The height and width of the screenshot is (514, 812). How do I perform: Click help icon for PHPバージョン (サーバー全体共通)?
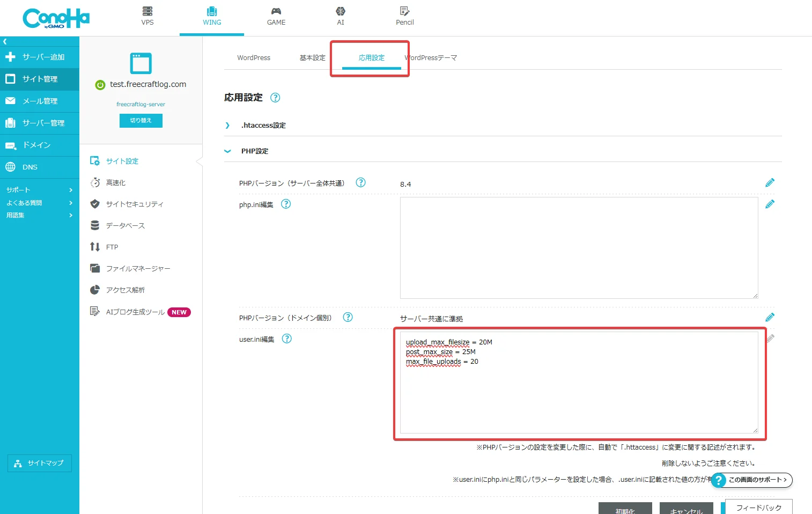361,182
